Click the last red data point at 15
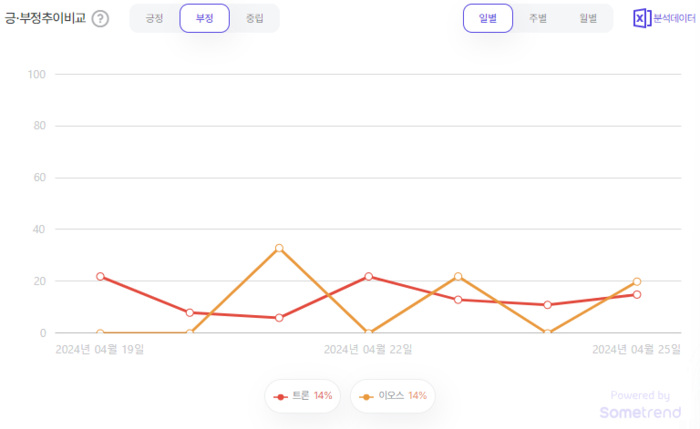This screenshot has height=429, width=700. [636, 295]
